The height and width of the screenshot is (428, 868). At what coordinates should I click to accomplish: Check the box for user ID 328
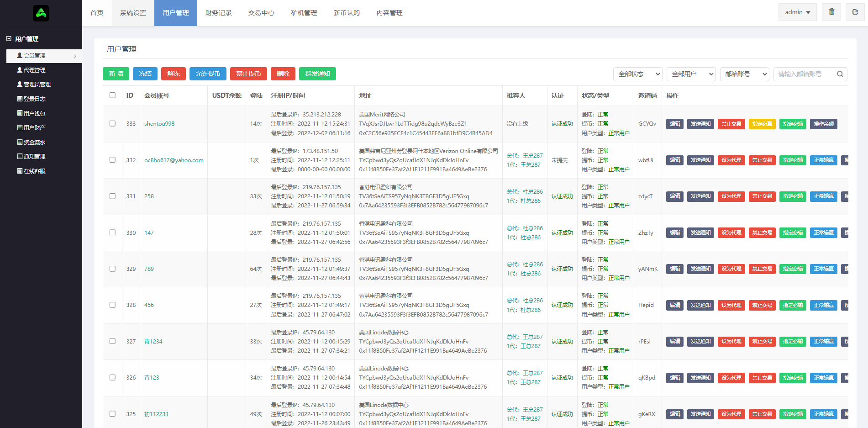tap(112, 305)
